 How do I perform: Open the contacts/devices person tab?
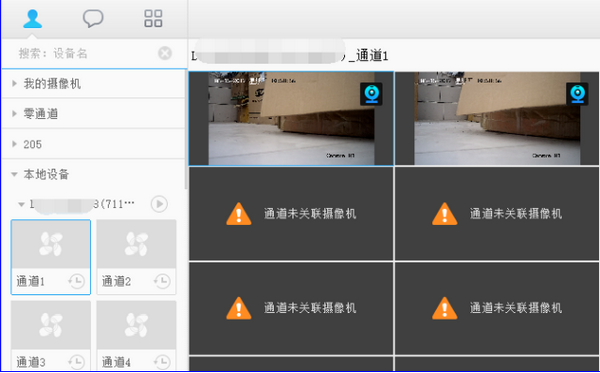[33, 19]
